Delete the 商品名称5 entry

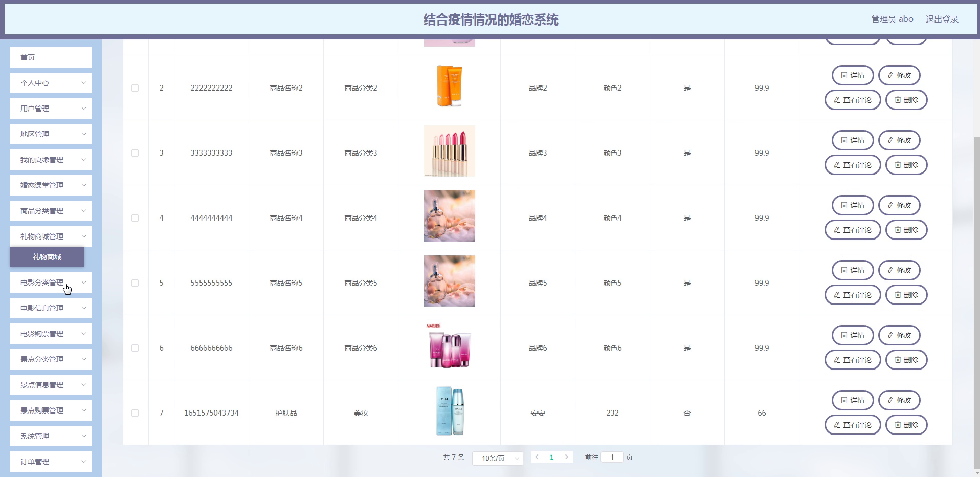click(x=906, y=295)
